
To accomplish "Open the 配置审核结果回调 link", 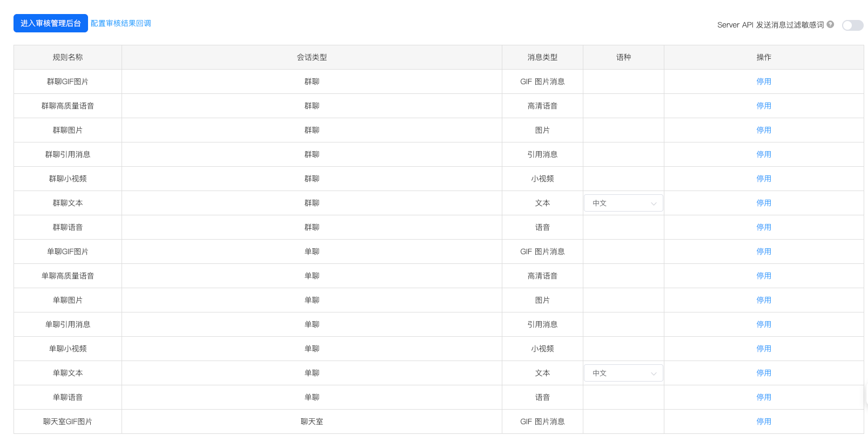I will point(121,23).
